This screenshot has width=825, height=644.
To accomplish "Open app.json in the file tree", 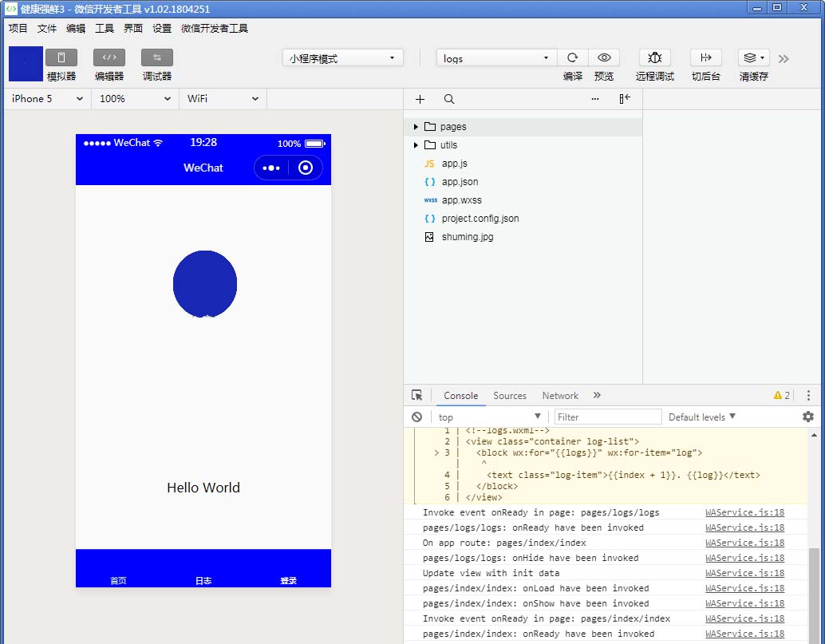I will coord(460,181).
